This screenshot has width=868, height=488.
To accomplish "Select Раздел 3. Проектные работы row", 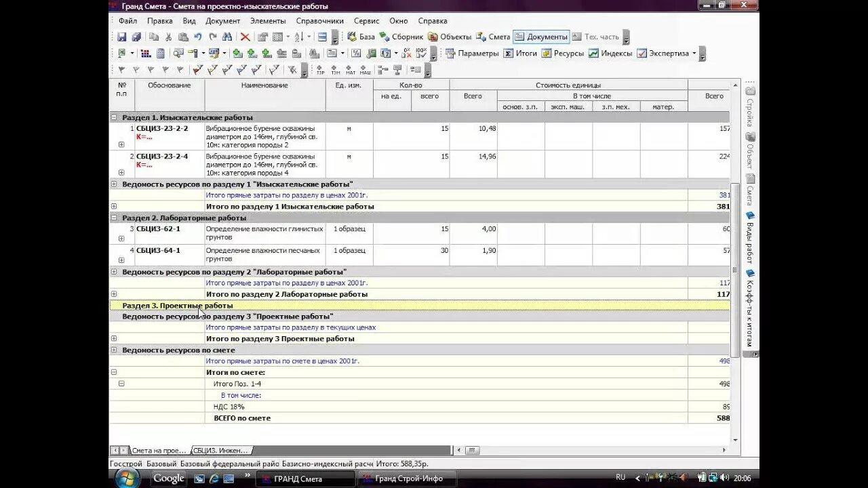I will point(420,306).
